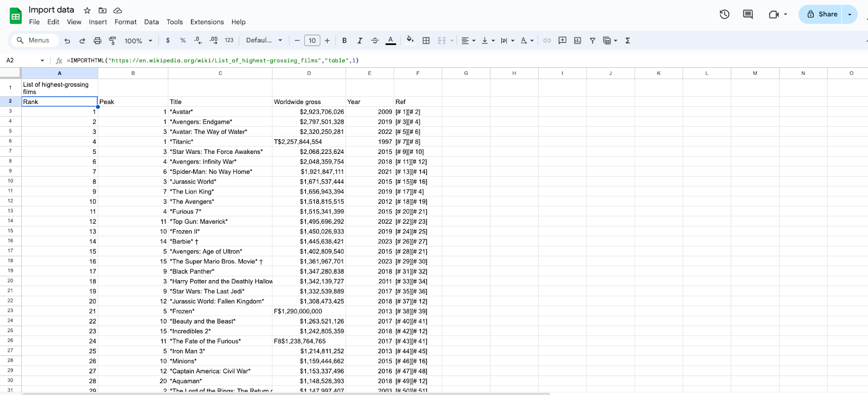
Task: Open the View menu
Action: click(x=74, y=22)
